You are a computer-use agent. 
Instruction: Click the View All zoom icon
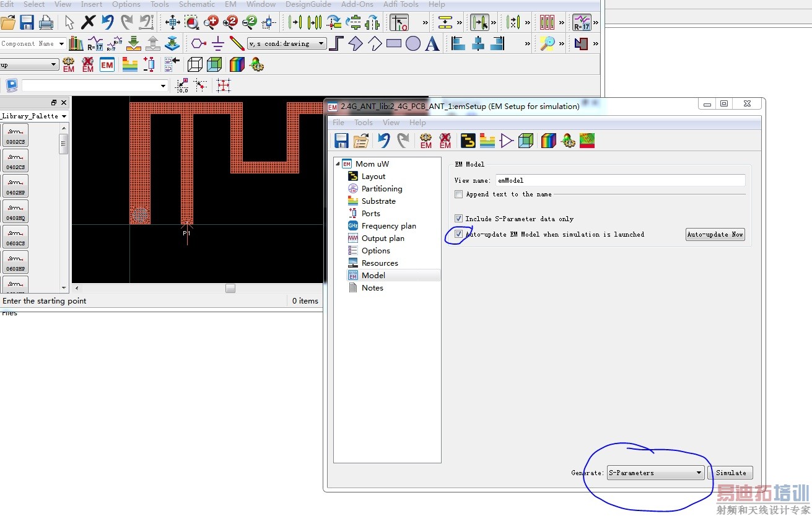(172, 23)
